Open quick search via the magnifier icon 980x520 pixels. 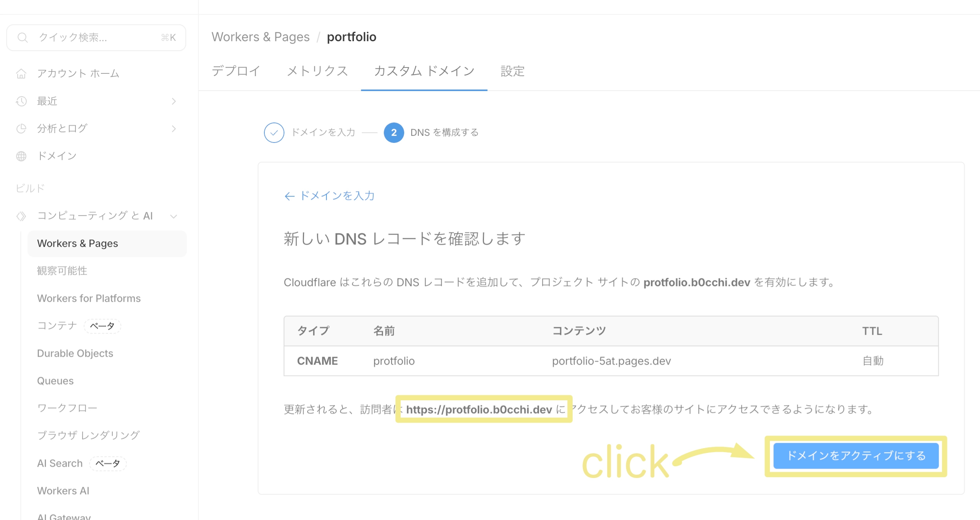tap(22, 37)
